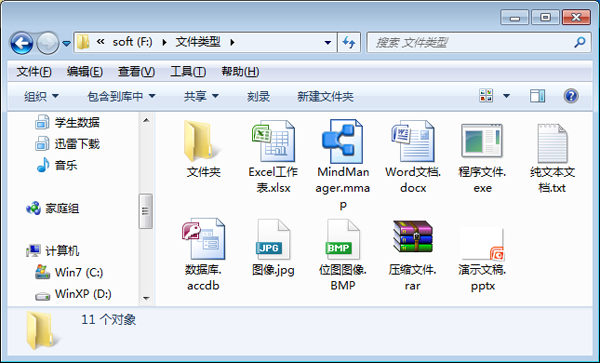Image resolution: width=600 pixels, height=363 pixels.
Task: Click the sidebar scroll down arrow
Action: click(x=146, y=298)
